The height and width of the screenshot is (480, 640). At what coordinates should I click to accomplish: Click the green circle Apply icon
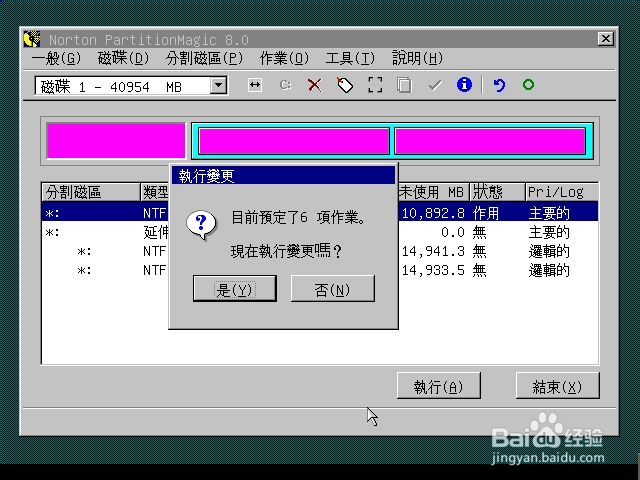[529, 85]
